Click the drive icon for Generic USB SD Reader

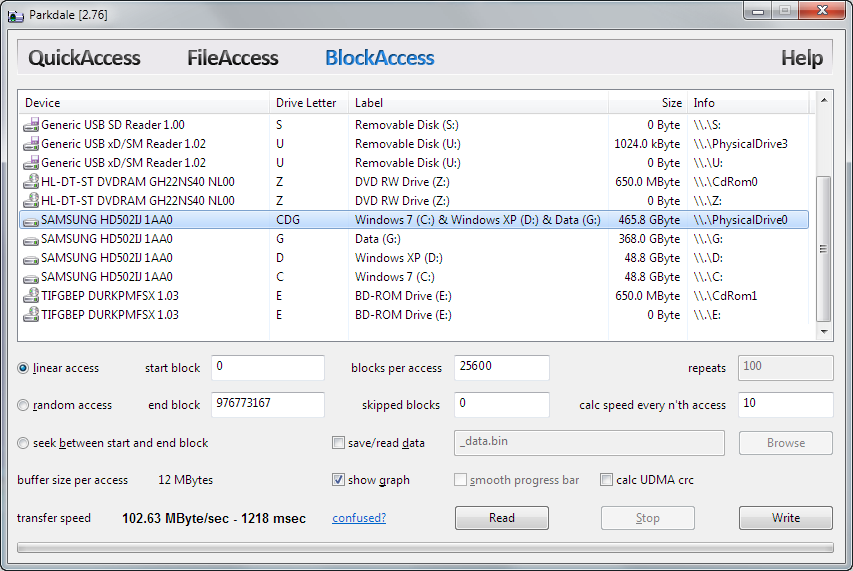pyautogui.click(x=32, y=125)
